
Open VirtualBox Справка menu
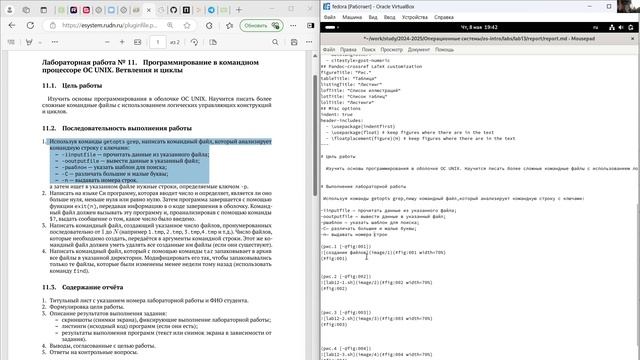point(444,18)
